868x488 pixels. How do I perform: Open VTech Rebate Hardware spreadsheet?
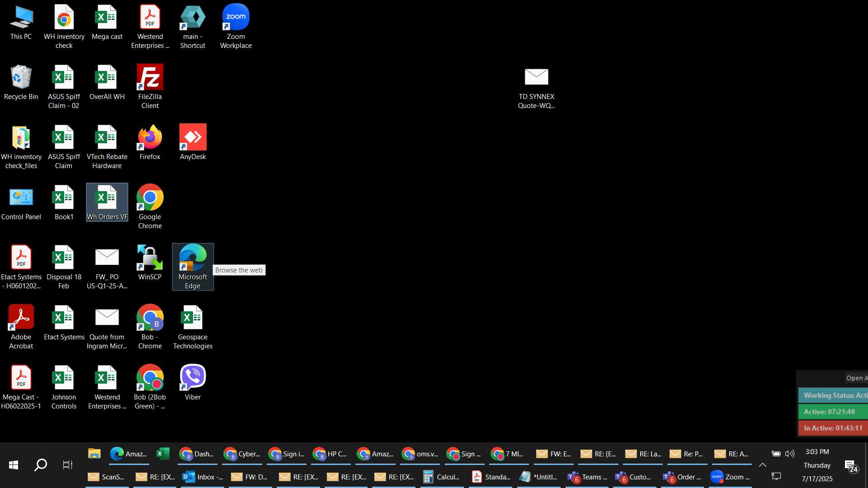click(107, 147)
